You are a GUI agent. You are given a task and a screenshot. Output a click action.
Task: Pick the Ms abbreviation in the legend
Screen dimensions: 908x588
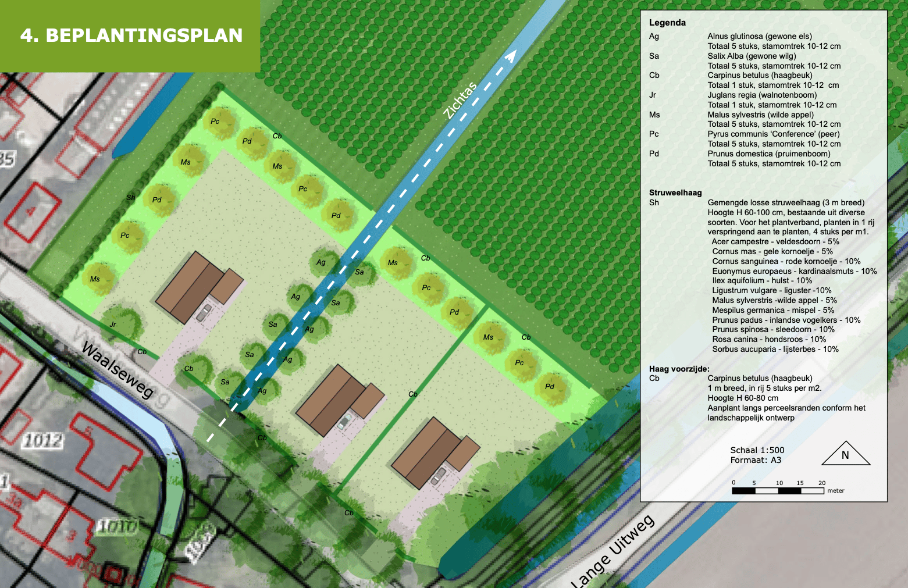pyautogui.click(x=654, y=115)
